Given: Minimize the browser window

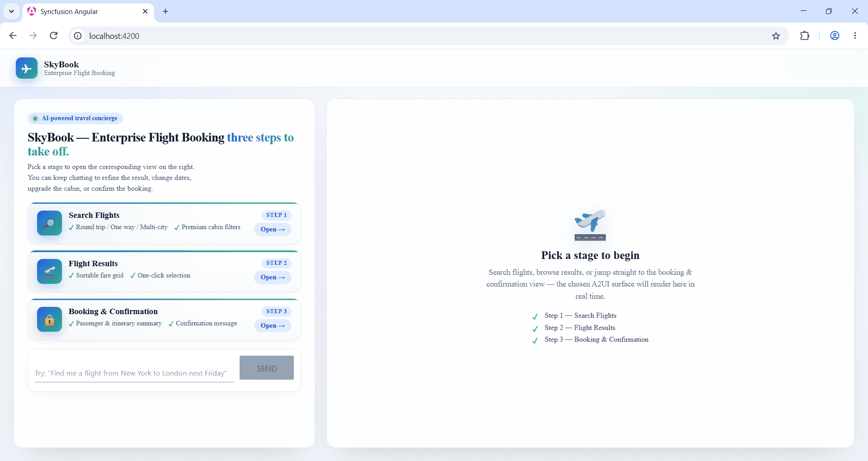Looking at the screenshot, I should pos(803,11).
